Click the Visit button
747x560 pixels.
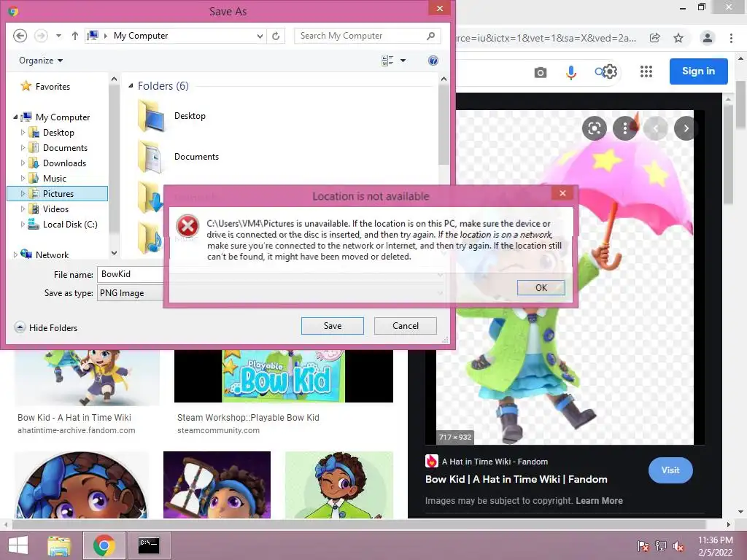670,470
